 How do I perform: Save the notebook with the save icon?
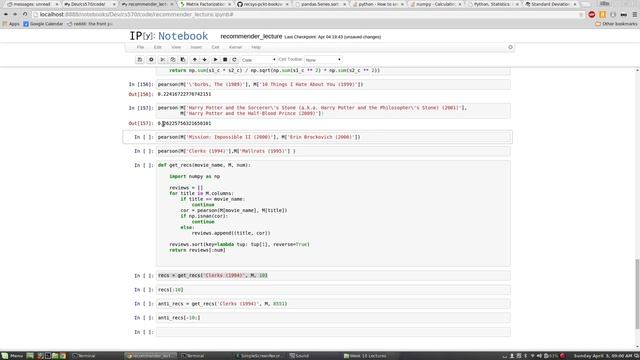click(x=140, y=60)
